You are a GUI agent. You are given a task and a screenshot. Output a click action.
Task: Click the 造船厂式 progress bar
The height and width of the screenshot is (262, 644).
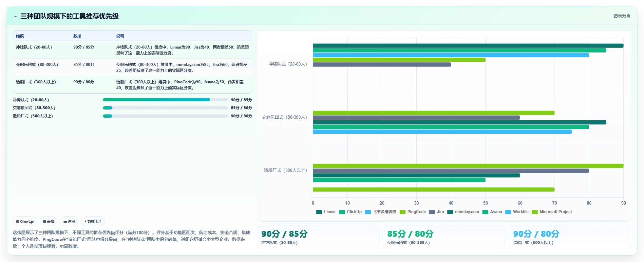click(165, 116)
